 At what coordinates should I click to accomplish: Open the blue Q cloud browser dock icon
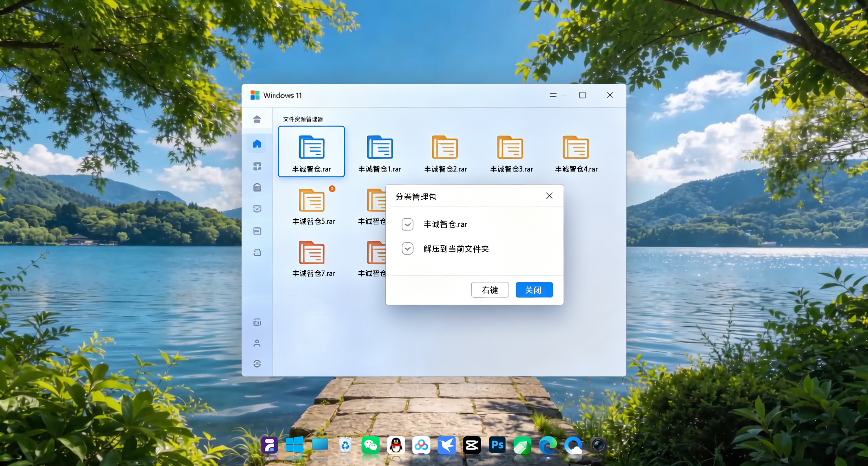573,445
